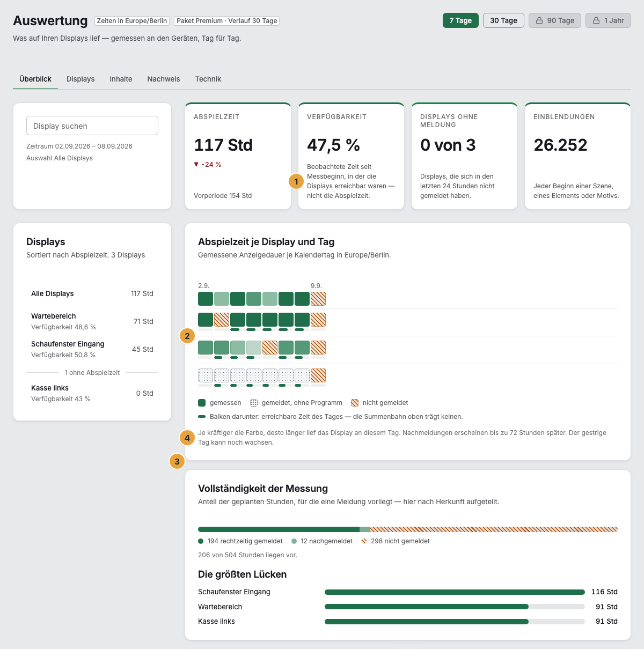Viewport: 644px width, 649px height.
Task: Click the 117 Std value in the Abspielzeit card
Action: tap(223, 145)
